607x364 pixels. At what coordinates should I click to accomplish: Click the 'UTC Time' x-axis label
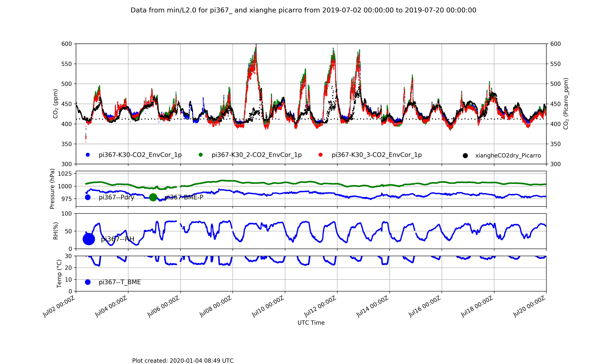[x=311, y=323]
